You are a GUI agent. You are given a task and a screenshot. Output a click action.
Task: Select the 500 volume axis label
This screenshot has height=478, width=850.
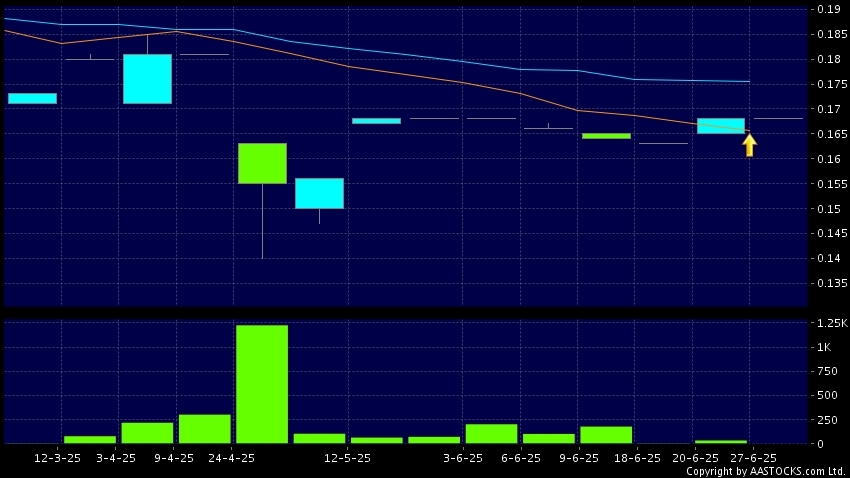[x=827, y=395]
